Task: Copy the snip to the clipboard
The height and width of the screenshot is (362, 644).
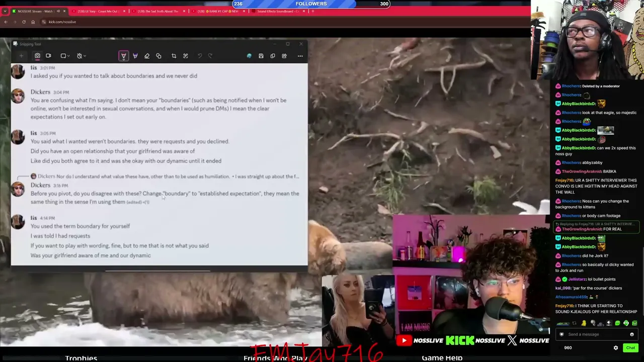Action: 273,56
